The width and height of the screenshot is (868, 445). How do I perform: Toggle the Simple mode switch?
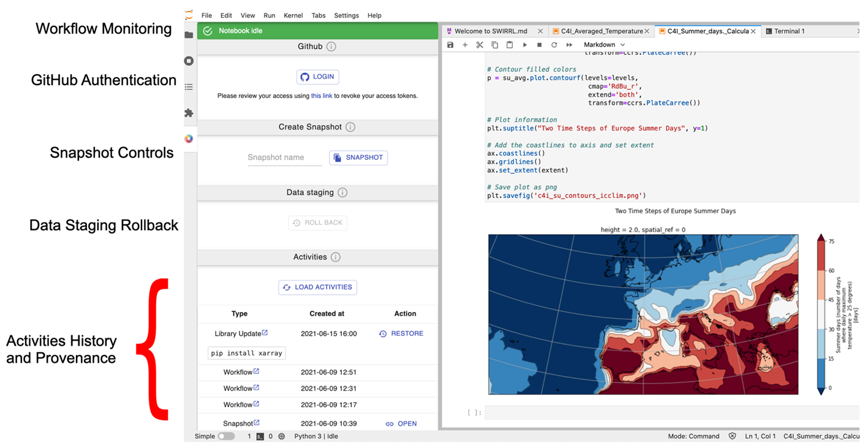point(226,436)
